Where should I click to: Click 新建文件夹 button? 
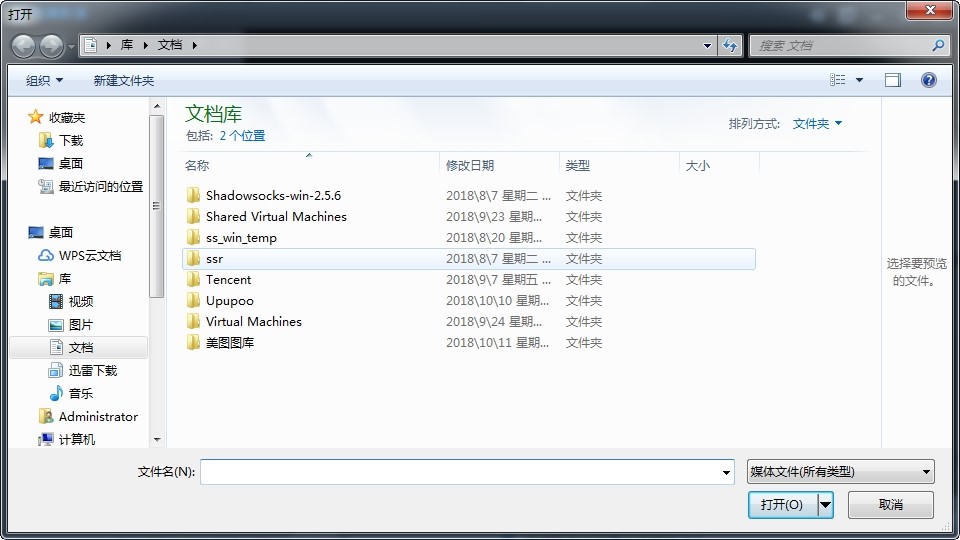[x=124, y=80]
